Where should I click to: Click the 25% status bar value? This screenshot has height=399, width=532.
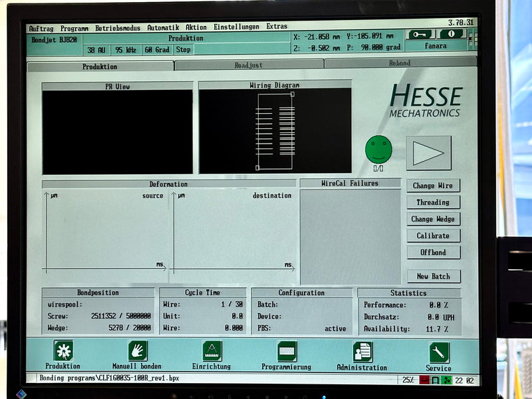[408, 380]
